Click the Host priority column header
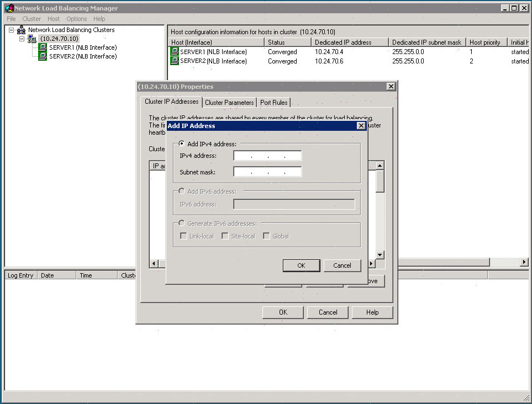Screen dimensions: 532x404 click(x=487, y=42)
